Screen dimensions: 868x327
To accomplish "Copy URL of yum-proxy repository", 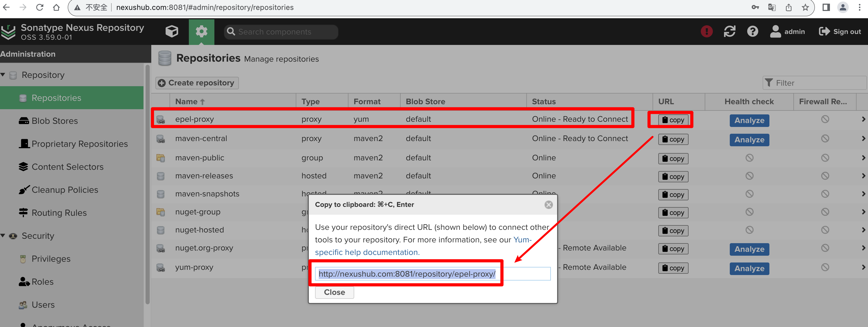I will coord(673,268).
